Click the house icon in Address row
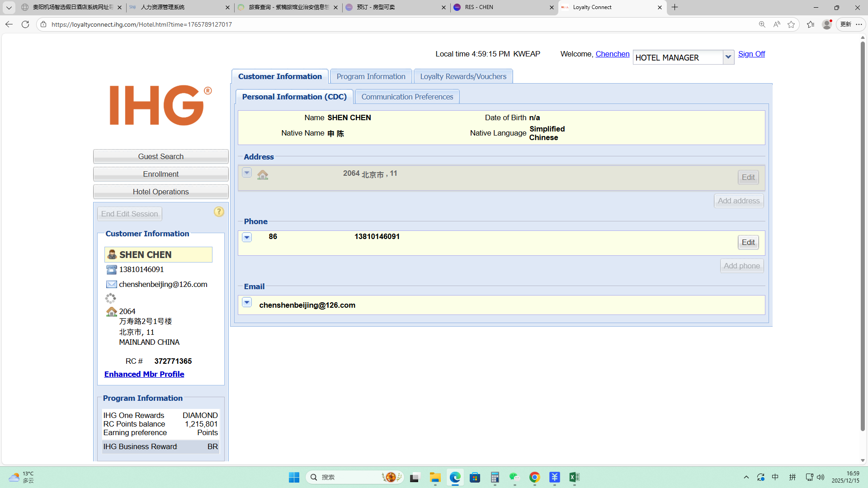This screenshot has height=488, width=868. [263, 175]
